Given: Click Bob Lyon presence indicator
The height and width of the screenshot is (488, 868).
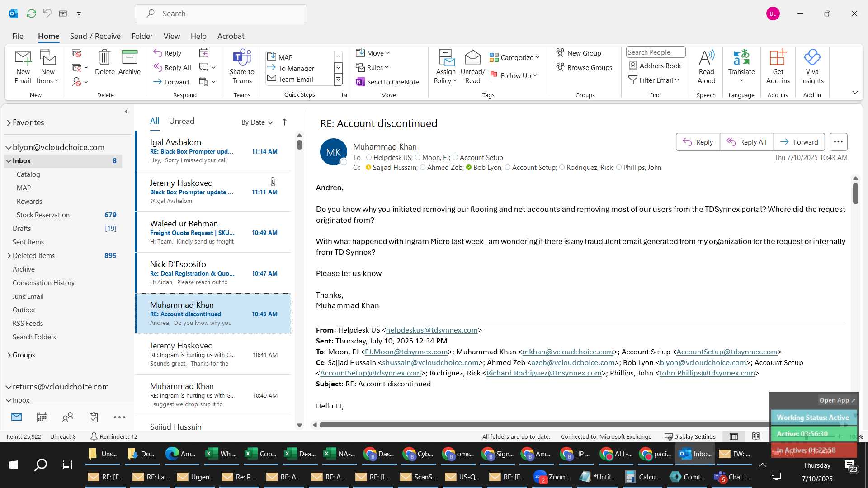Looking at the screenshot, I should (x=469, y=168).
